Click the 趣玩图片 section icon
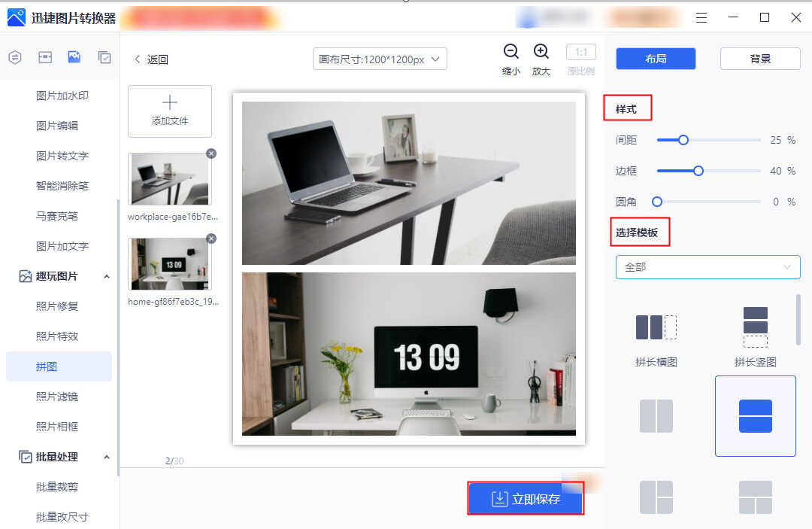This screenshot has height=529, width=812. tap(26, 276)
